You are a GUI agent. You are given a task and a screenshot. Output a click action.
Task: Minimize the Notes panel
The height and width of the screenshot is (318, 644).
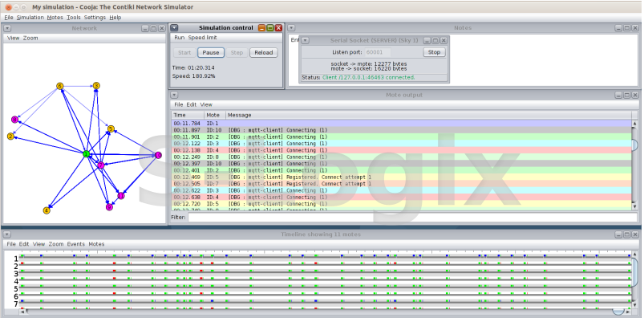(618, 28)
